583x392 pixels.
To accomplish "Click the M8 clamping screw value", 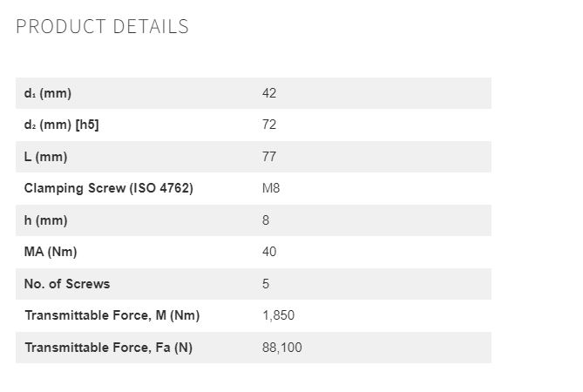I will tap(271, 188).
